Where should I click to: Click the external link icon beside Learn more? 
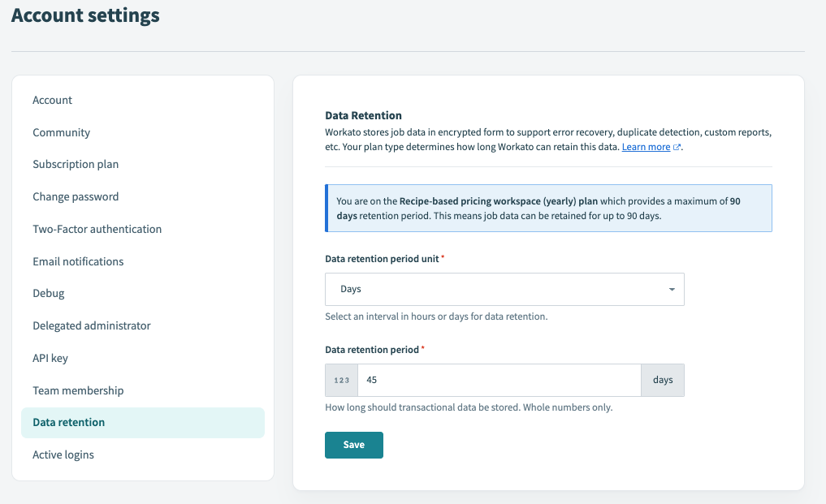tap(675, 147)
